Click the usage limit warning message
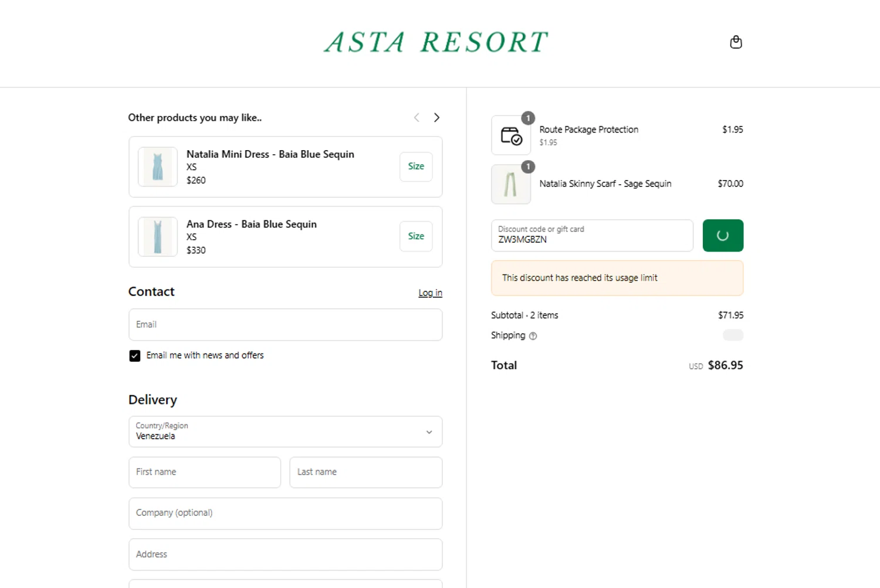Image resolution: width=880 pixels, height=588 pixels. [617, 278]
